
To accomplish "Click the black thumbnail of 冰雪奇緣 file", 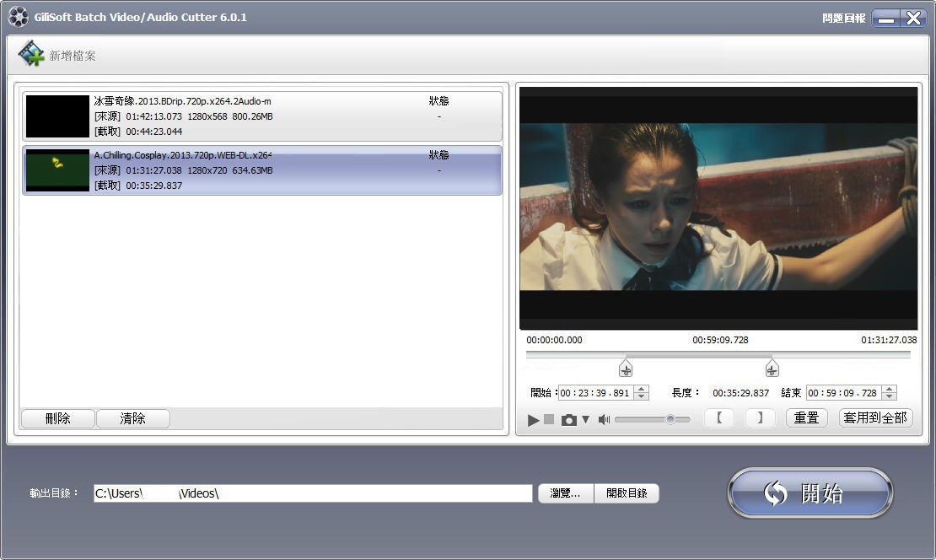I will 57,116.
